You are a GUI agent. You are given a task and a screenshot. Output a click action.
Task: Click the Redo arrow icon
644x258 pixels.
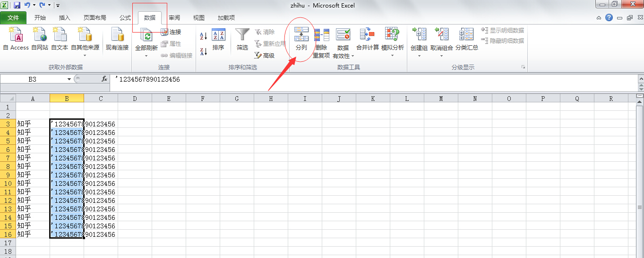tap(42, 5)
